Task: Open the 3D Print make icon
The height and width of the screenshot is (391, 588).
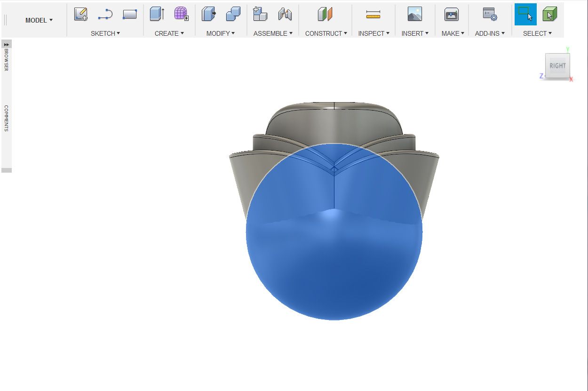Action: (x=452, y=14)
